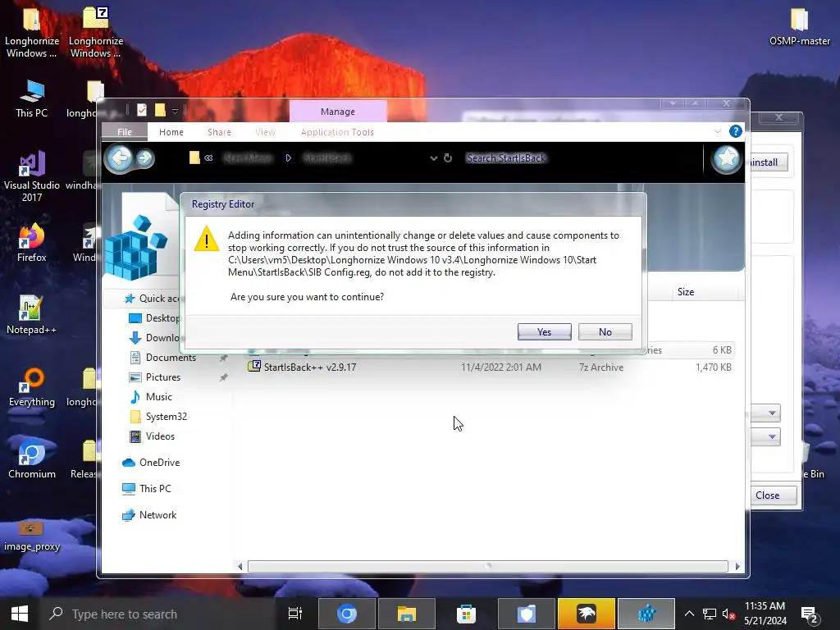Click taskbar search box
Viewport: 840px width, 630px height.
tap(158, 614)
